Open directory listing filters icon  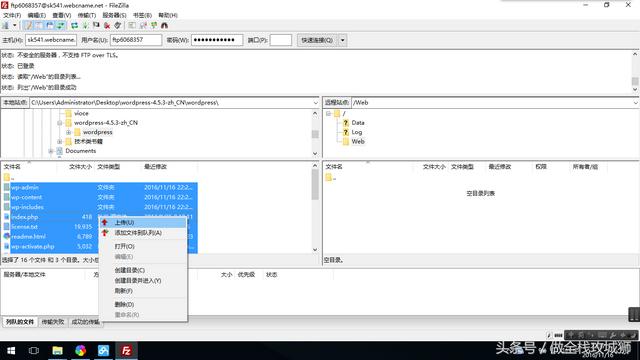(132, 25)
